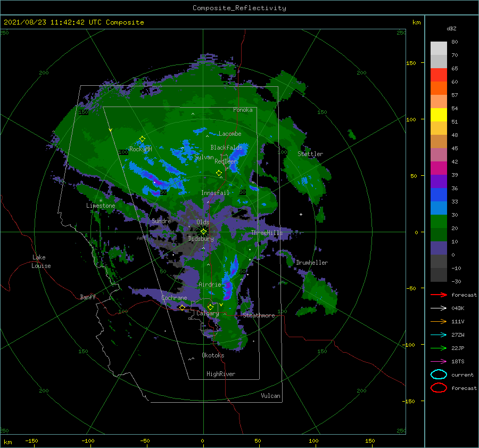Select the yellow diamond marker below RedDeer
The height and width of the screenshot is (448, 479).
click(x=219, y=173)
